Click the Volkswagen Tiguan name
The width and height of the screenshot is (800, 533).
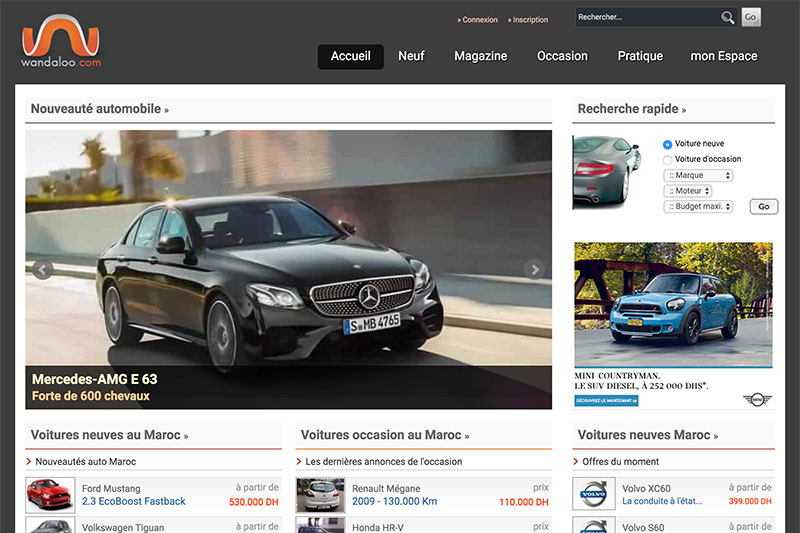(x=123, y=527)
